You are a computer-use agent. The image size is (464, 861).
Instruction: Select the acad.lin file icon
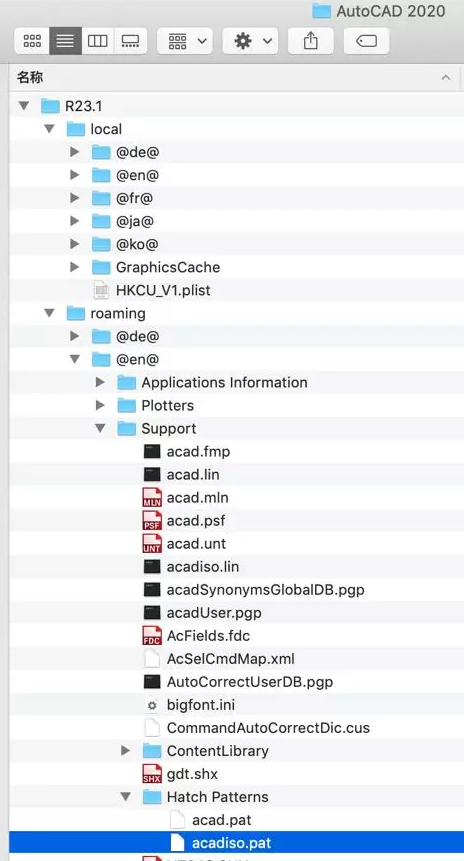[x=152, y=475]
